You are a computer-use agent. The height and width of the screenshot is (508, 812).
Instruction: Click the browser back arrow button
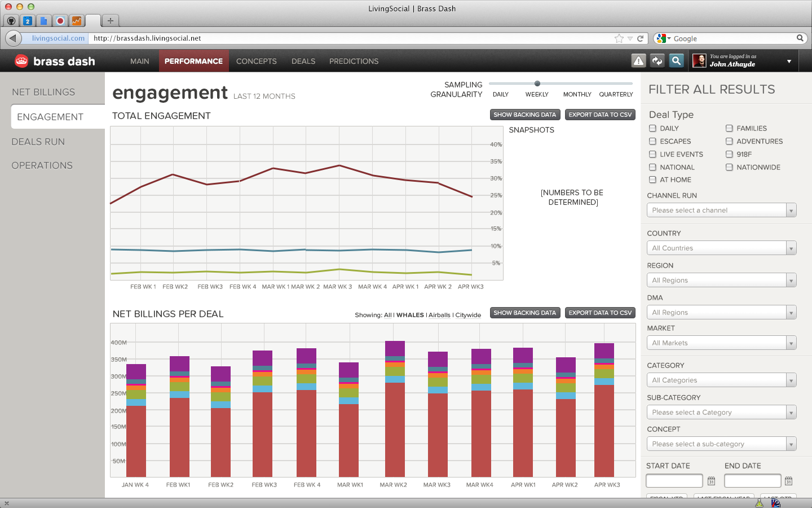pyautogui.click(x=14, y=38)
